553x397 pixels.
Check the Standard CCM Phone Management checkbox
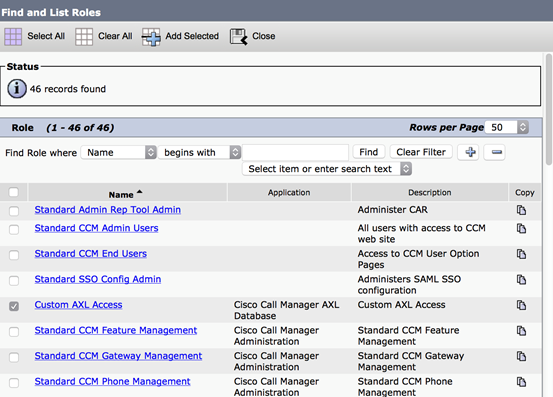click(14, 383)
